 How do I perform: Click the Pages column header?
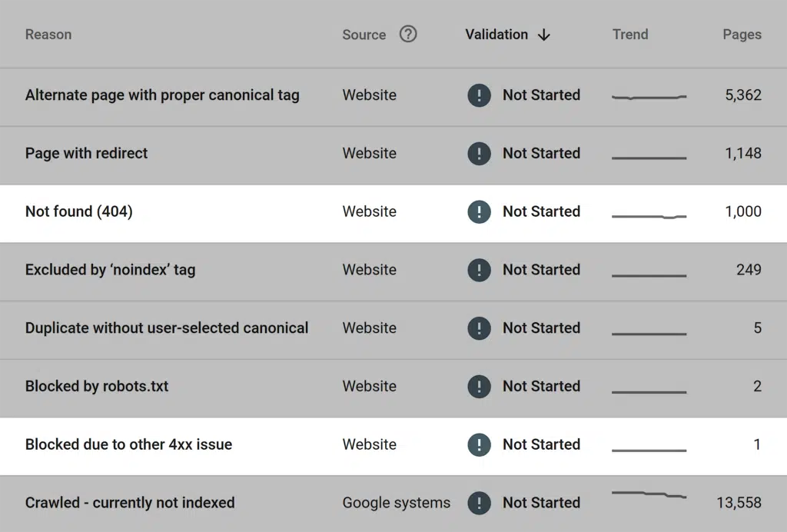point(742,35)
